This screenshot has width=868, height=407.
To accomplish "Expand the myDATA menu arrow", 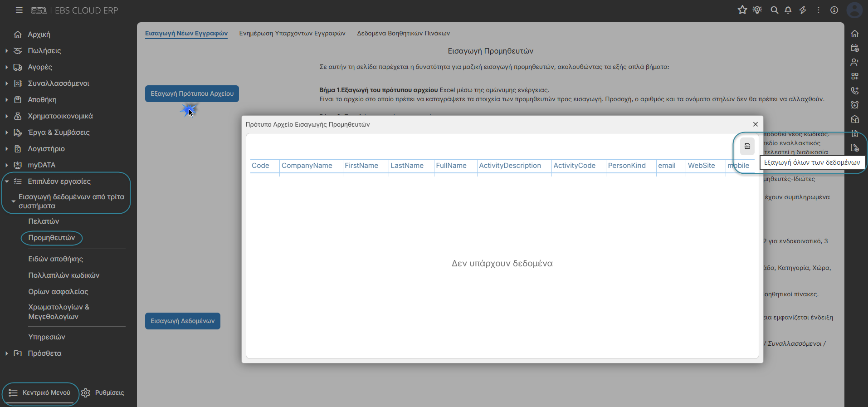I will [x=6, y=165].
